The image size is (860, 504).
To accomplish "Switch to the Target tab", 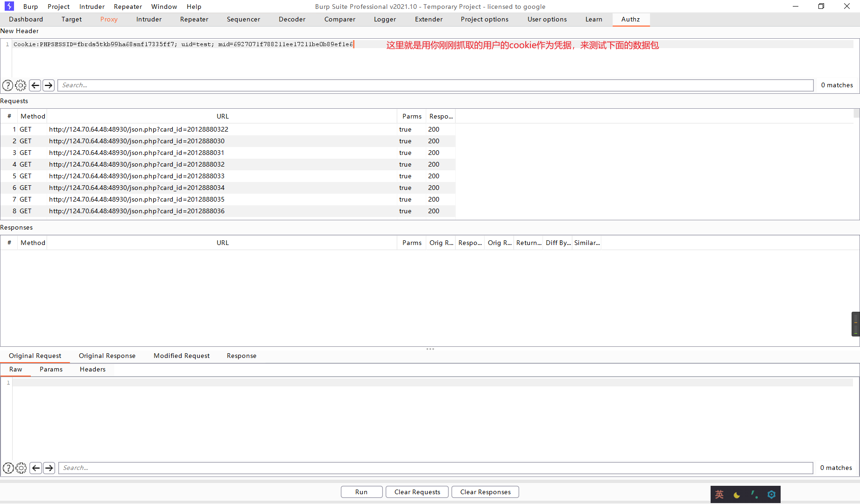I will [71, 20].
